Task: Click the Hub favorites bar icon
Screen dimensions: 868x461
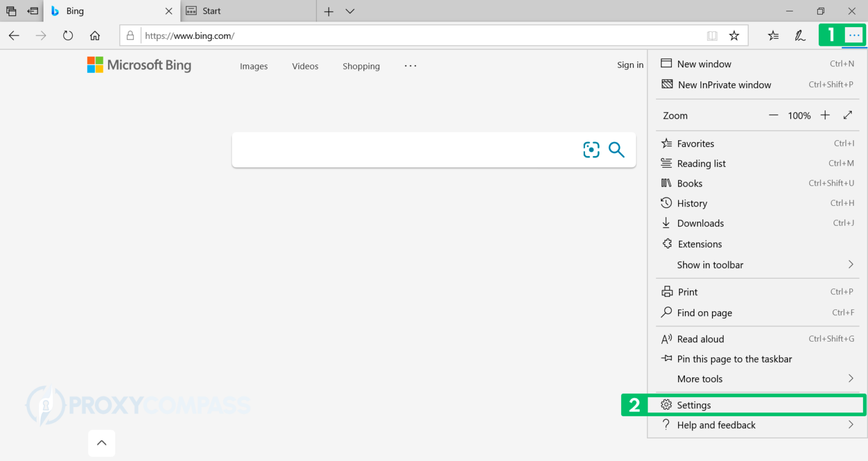Action: 773,35
